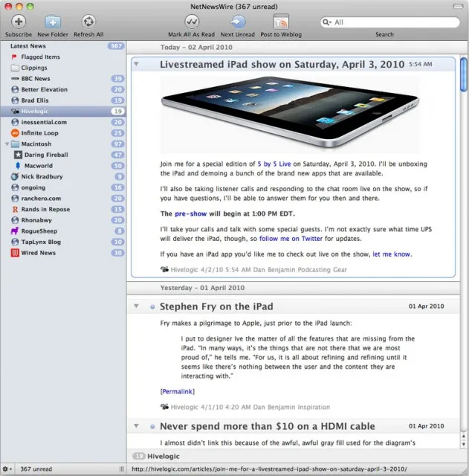Open the Nick Bradbury feed
The width and height of the screenshot is (469, 476).
[x=62, y=177]
